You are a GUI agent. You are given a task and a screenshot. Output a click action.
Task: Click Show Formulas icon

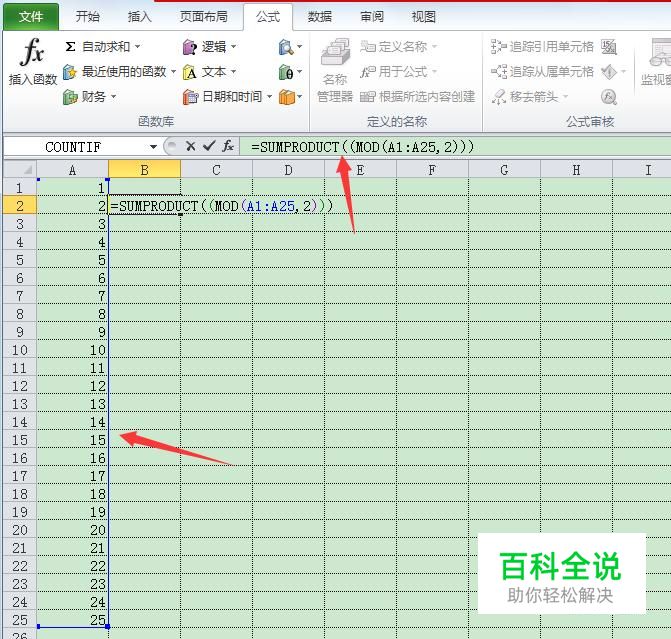tap(609, 47)
